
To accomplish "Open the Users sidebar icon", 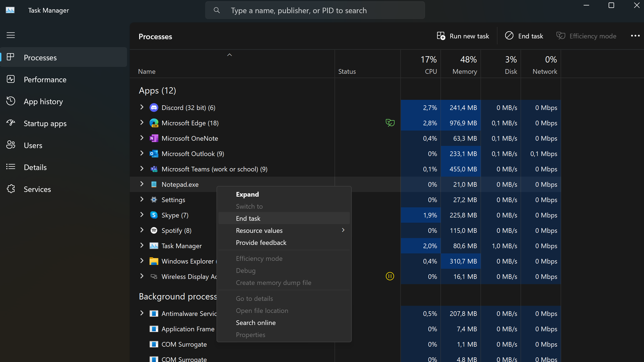I will click(x=11, y=145).
